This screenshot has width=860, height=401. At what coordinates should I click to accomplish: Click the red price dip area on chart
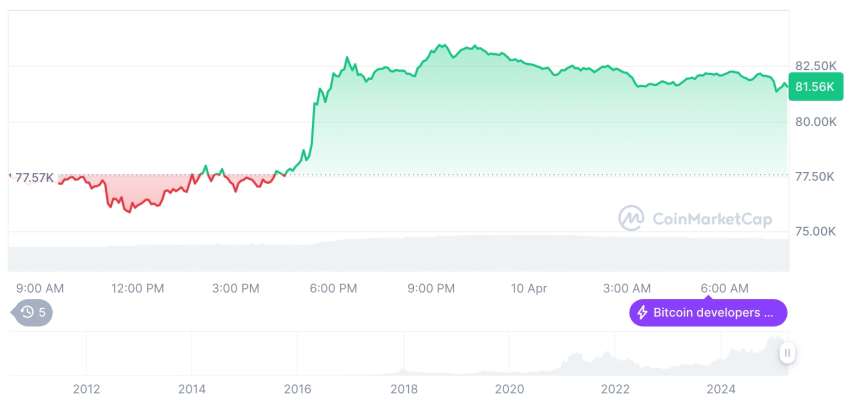[x=130, y=192]
